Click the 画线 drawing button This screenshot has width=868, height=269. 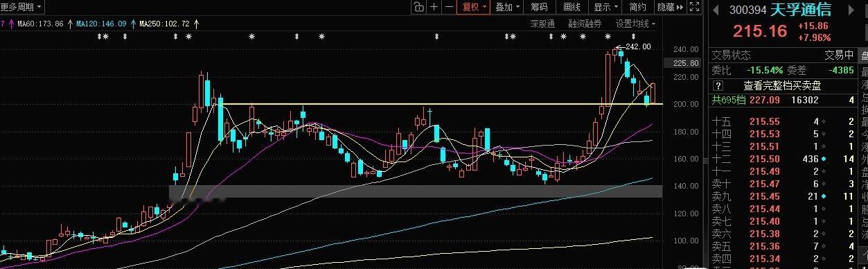(572, 7)
